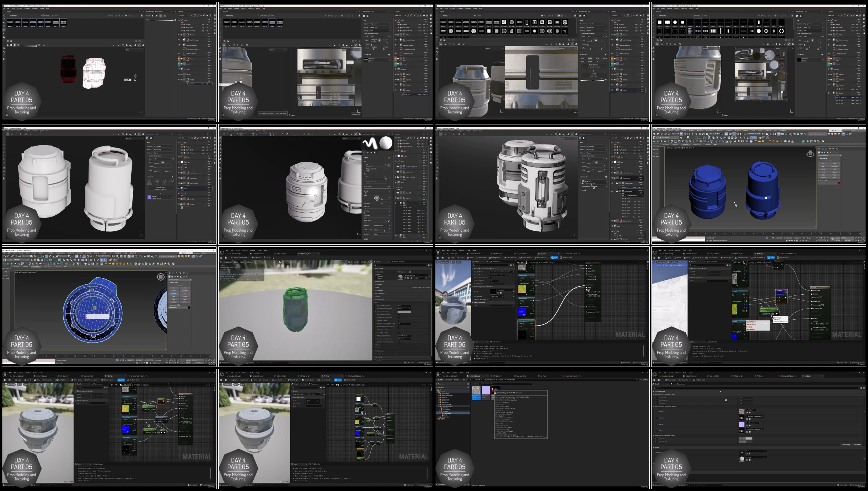
Task: Adjust the brush Size slider in the Painter frame
Action: tap(376, 166)
